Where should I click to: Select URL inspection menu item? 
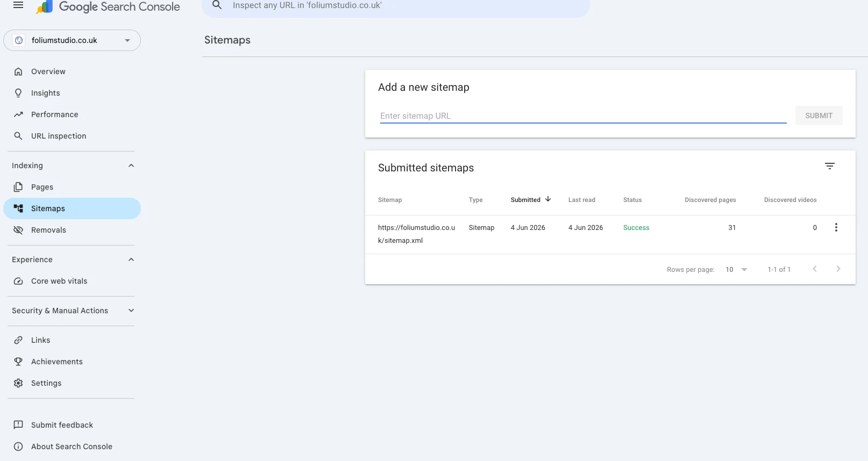pyautogui.click(x=72, y=136)
